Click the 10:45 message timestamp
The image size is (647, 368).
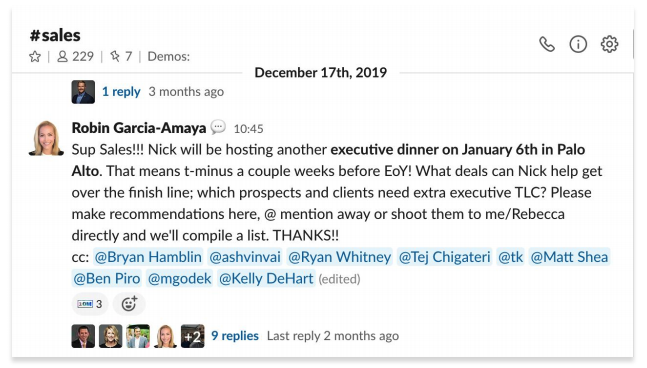(x=248, y=129)
